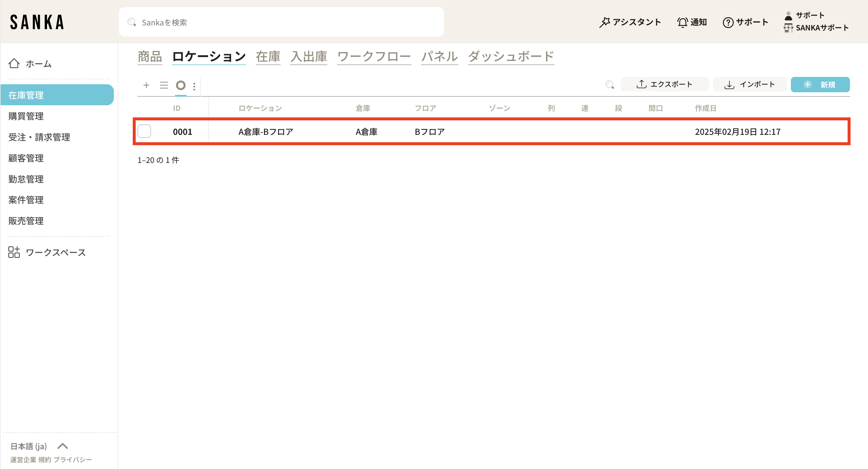The width and height of the screenshot is (868, 469).
Task: Open the list view hamburger icon
Action: coord(164,85)
